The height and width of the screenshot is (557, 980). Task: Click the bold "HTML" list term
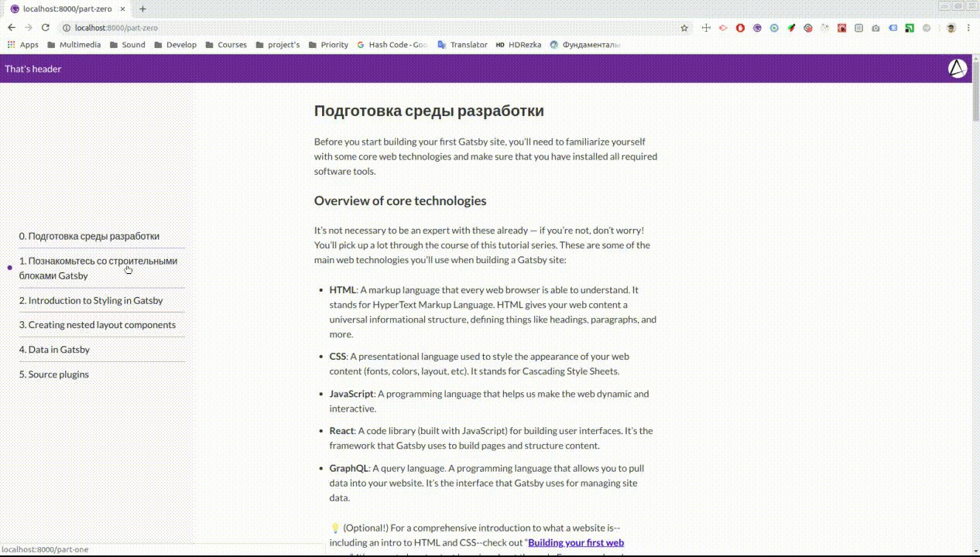pos(343,290)
